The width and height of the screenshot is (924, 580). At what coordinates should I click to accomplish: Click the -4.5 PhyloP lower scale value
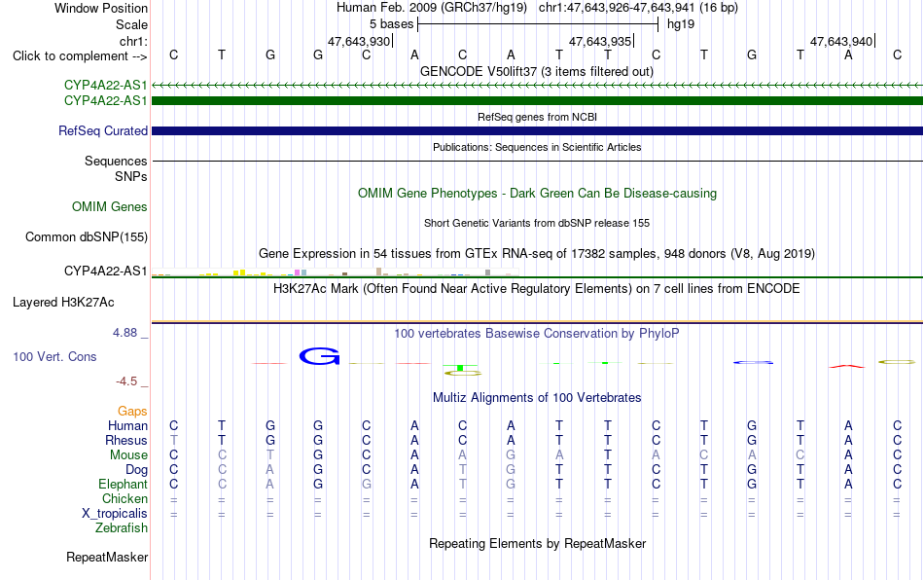click(x=126, y=381)
